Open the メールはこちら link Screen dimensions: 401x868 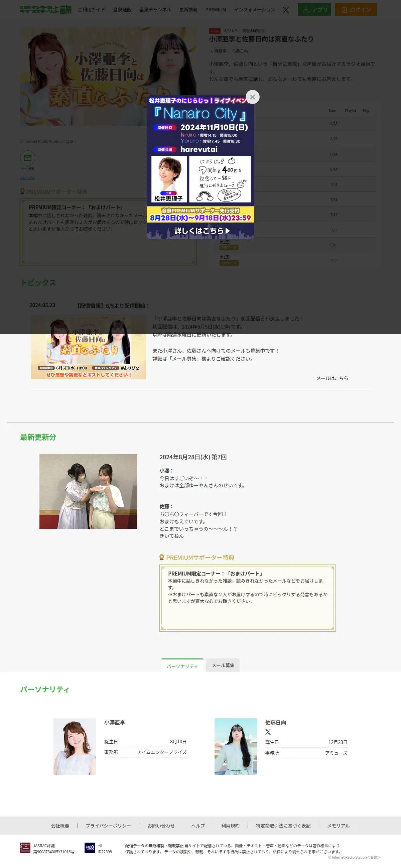tap(332, 378)
